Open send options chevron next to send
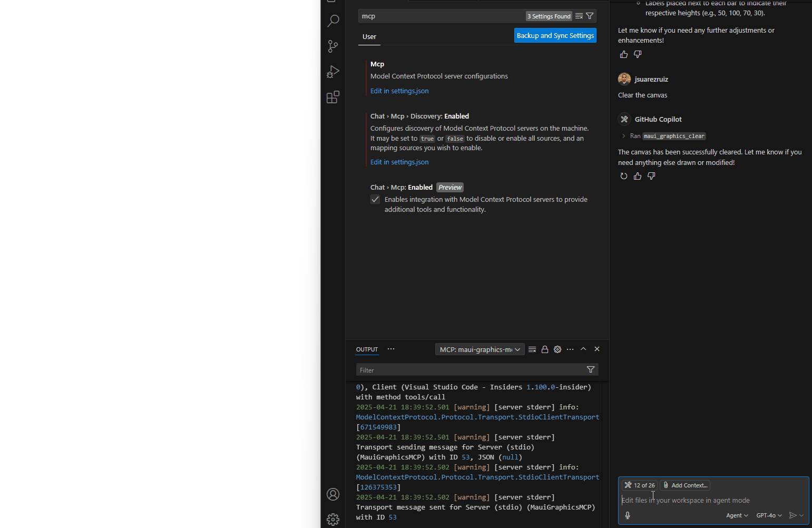 (x=801, y=515)
